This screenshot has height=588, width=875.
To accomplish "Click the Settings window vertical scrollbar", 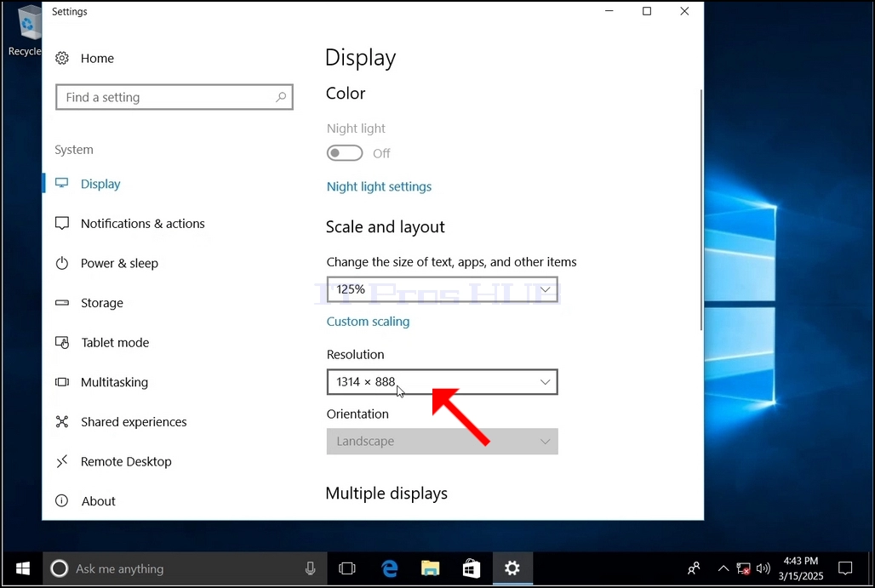I will point(701,209).
